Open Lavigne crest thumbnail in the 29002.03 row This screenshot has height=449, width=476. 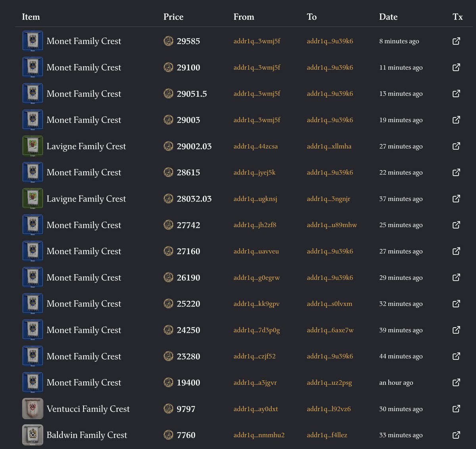point(33,146)
